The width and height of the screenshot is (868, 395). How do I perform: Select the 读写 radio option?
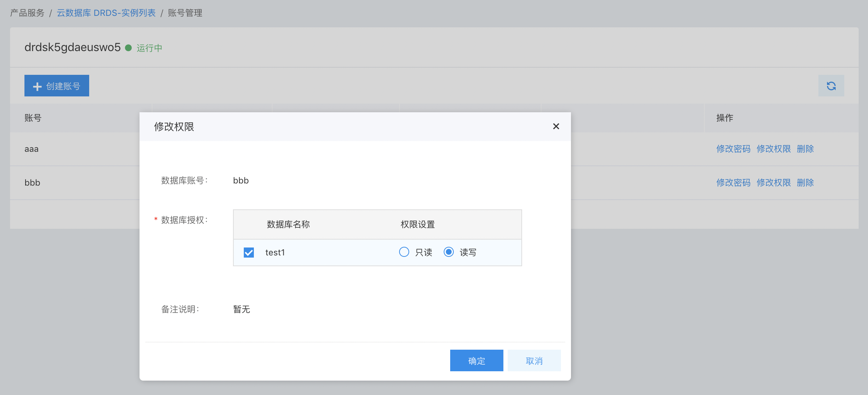point(449,252)
